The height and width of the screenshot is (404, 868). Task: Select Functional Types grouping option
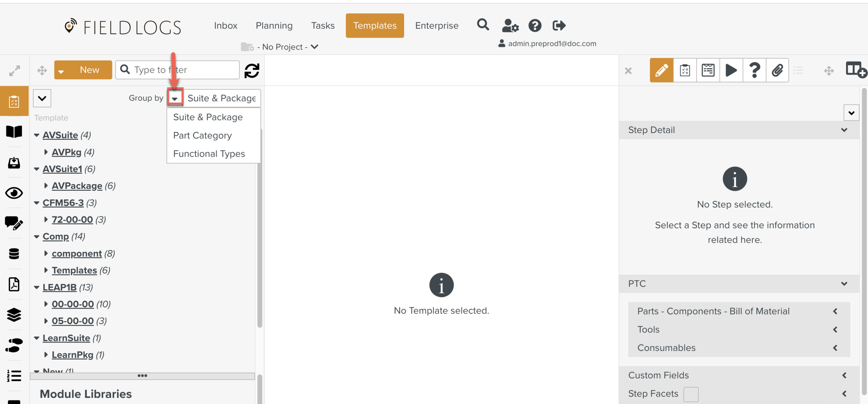209,154
